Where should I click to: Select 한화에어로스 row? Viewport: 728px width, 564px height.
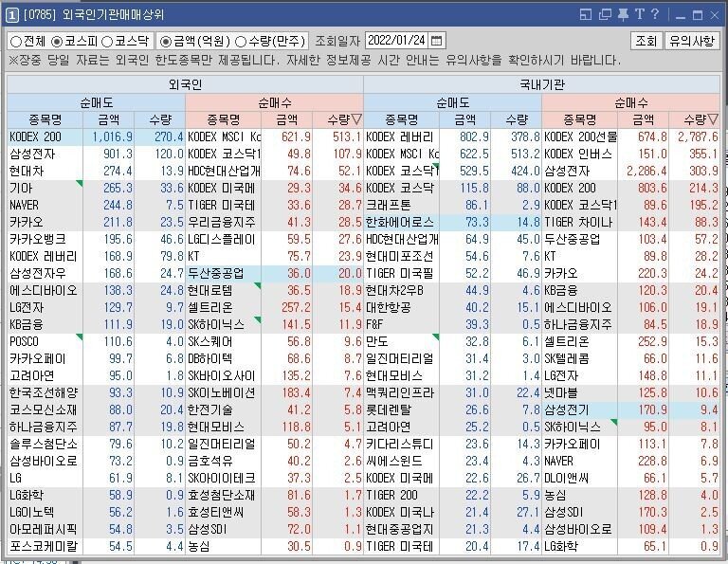[453, 223]
